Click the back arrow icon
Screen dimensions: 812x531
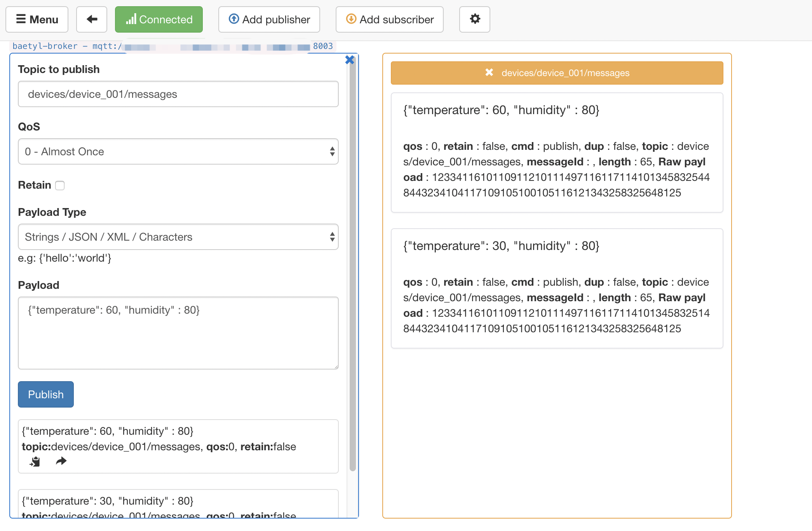92,19
